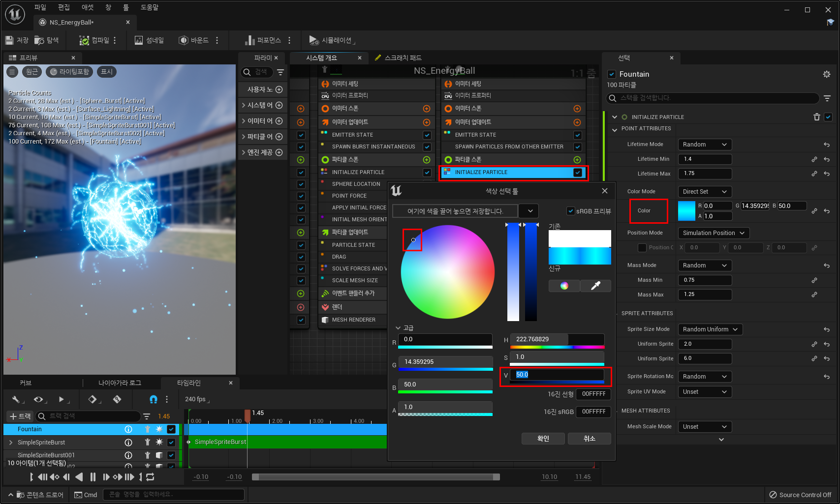Click the trash icon for Initialize Particle
This screenshot has height=504, width=840.
click(817, 117)
